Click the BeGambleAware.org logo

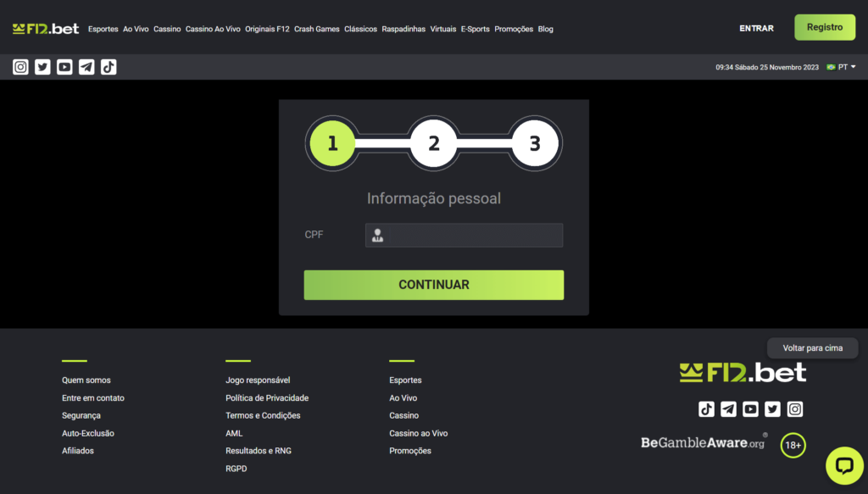[703, 442]
